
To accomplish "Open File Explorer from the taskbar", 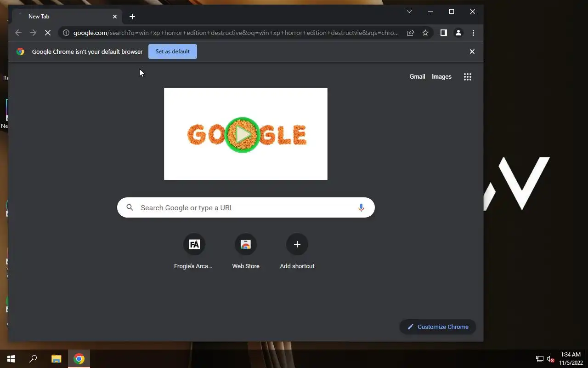I will (x=56, y=359).
